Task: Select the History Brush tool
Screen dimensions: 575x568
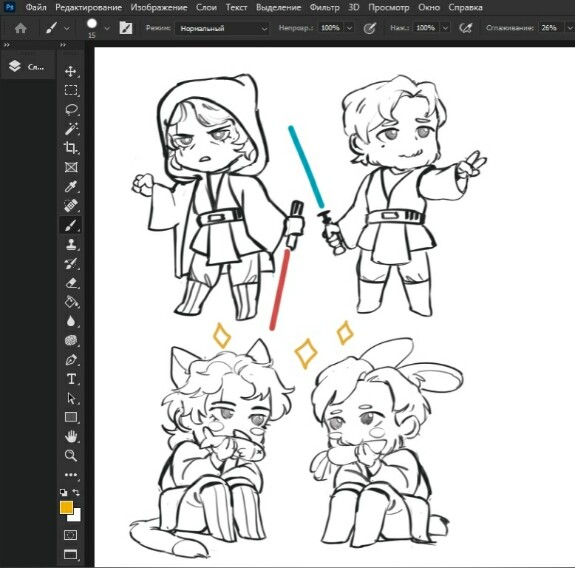Action: 71,263
